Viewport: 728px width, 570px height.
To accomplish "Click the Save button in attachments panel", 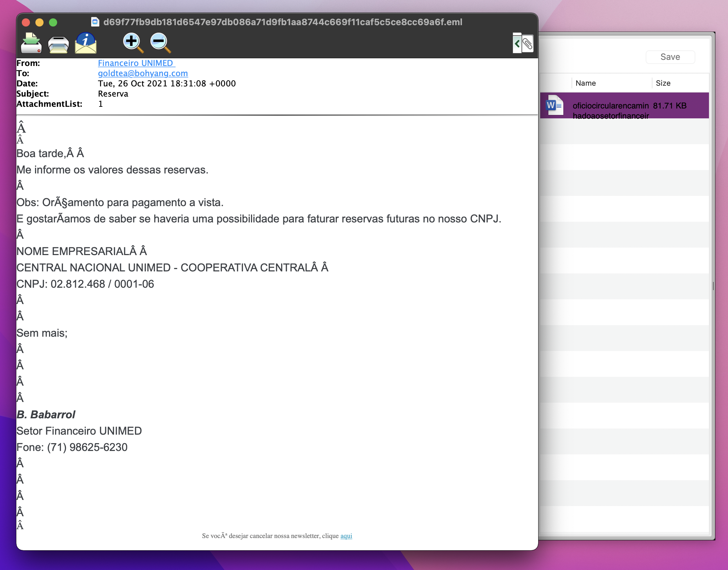I will click(x=670, y=57).
